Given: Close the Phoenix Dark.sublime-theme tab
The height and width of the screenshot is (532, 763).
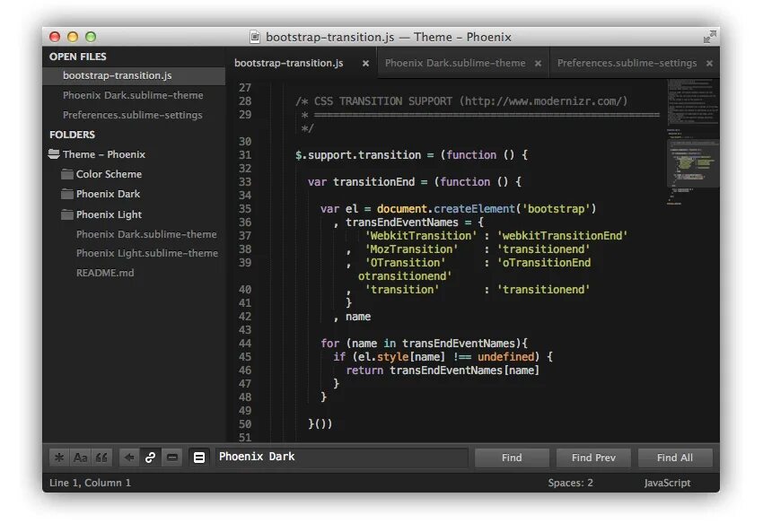Looking at the screenshot, I should tap(538, 63).
